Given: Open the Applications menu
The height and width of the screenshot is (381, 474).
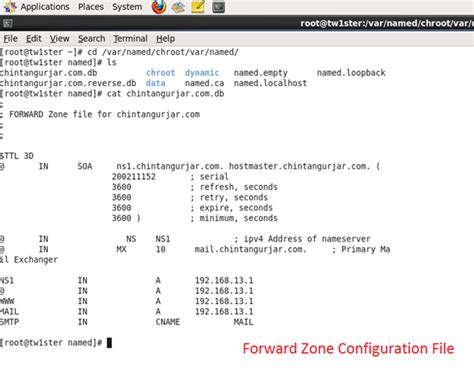Looking at the screenshot, I should [45, 7].
